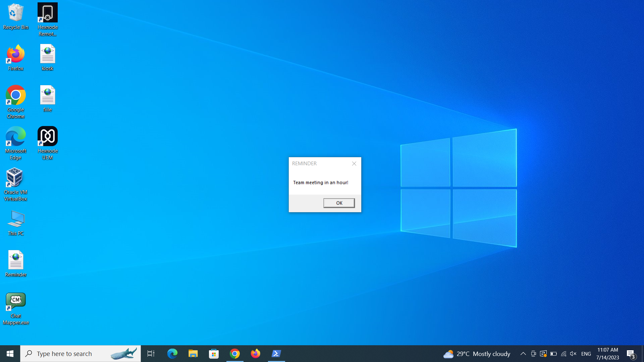Show hidden system tray icons
This screenshot has width=644, height=362.
(523, 354)
